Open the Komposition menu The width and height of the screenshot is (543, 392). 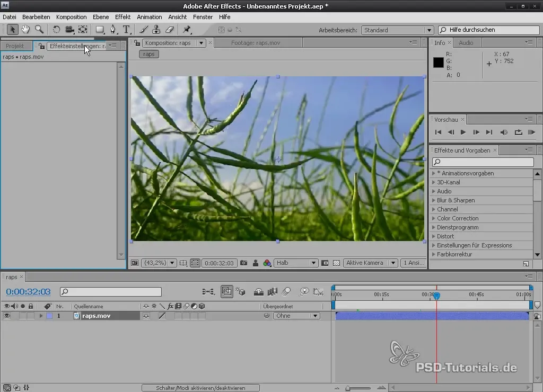coord(72,17)
